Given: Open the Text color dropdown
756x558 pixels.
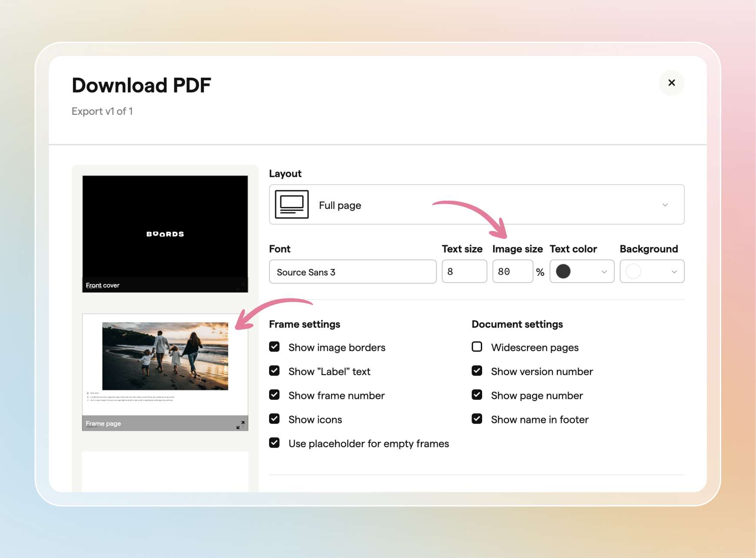Looking at the screenshot, I should (582, 271).
